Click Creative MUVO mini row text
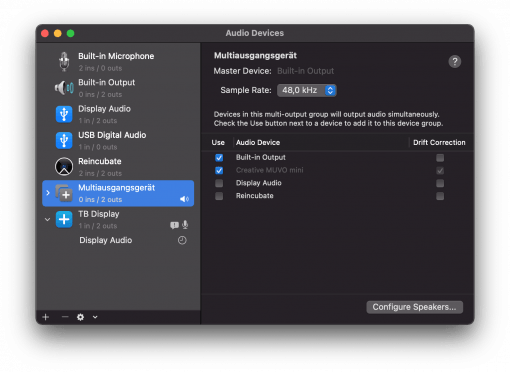510x372 pixels. pos(270,170)
